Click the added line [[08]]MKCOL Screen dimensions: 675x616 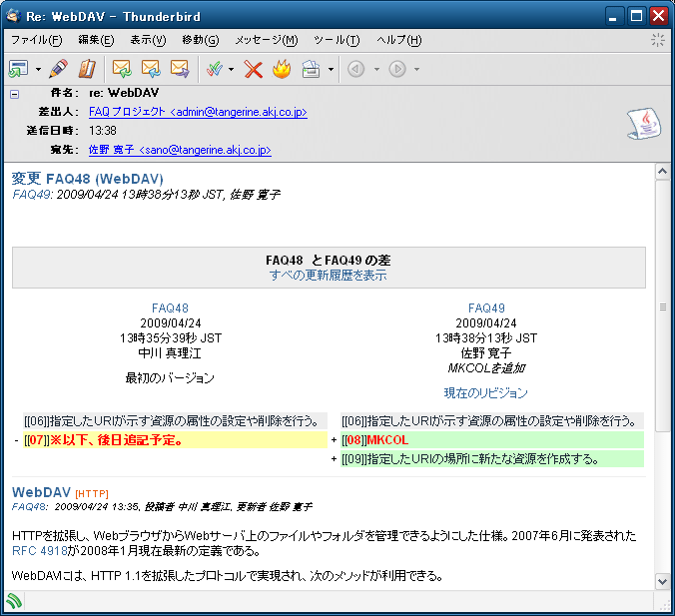coord(492,440)
